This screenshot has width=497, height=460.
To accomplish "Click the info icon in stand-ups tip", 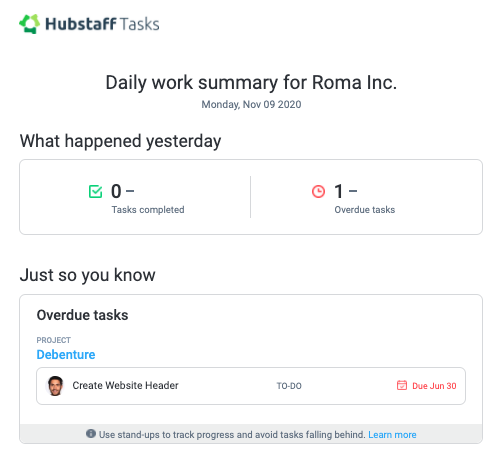I will 91,433.
